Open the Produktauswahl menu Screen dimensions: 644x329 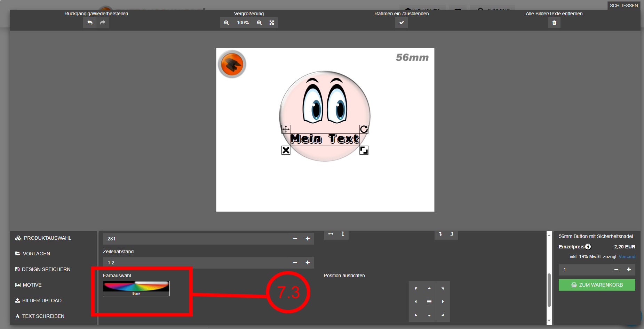coord(43,238)
